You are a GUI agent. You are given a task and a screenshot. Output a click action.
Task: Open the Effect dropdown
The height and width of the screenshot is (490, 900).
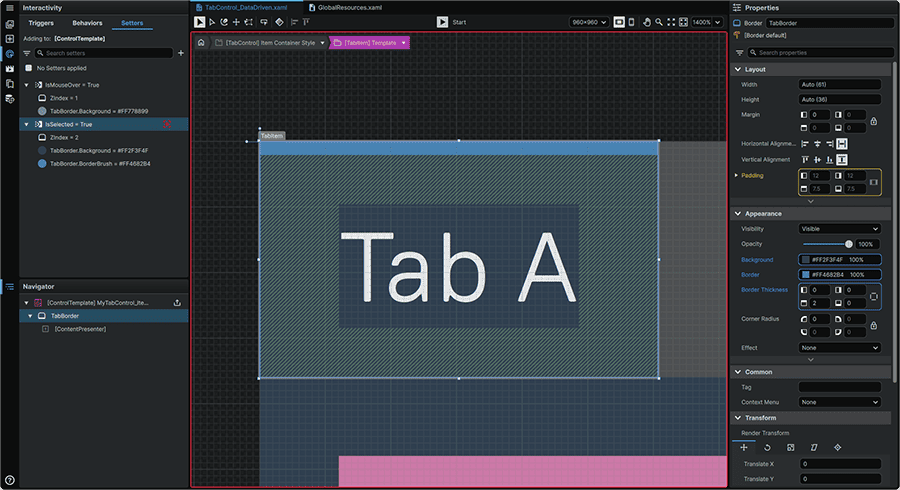click(839, 348)
